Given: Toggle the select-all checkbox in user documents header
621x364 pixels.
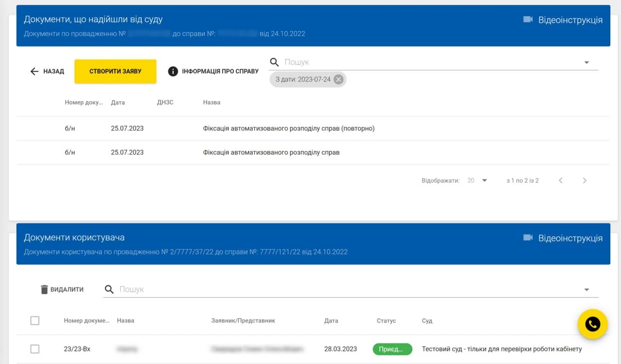Looking at the screenshot, I should [x=35, y=320].
